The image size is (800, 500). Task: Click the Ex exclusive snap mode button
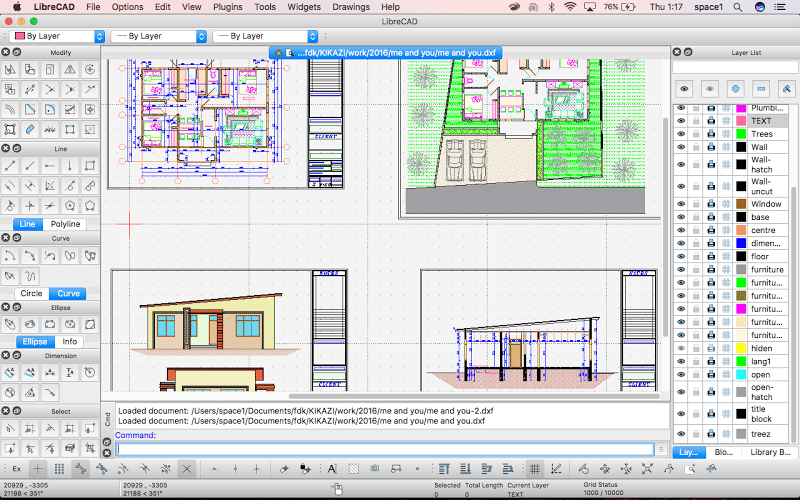click(x=16, y=468)
